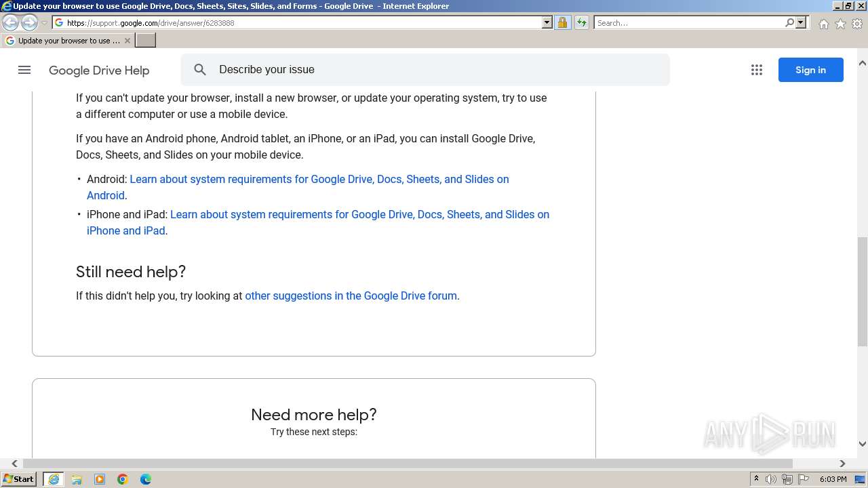Open the network tray icon
The image size is (868, 488).
click(x=787, y=479)
